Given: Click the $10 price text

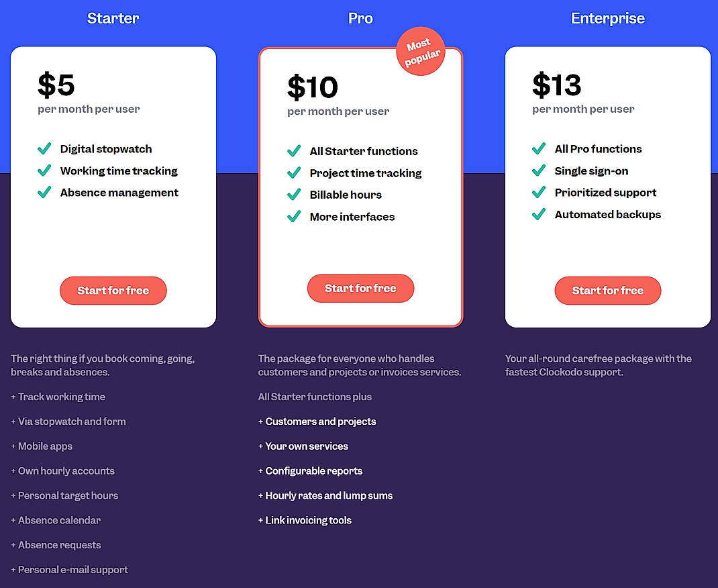Looking at the screenshot, I should pyautogui.click(x=312, y=87).
